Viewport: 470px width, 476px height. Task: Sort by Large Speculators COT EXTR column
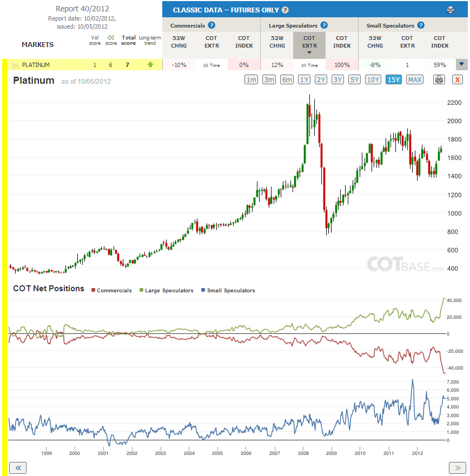(309, 45)
